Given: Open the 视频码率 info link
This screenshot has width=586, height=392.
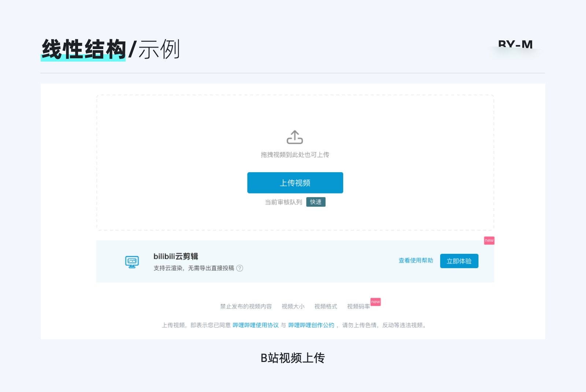Looking at the screenshot, I should coord(359,306).
